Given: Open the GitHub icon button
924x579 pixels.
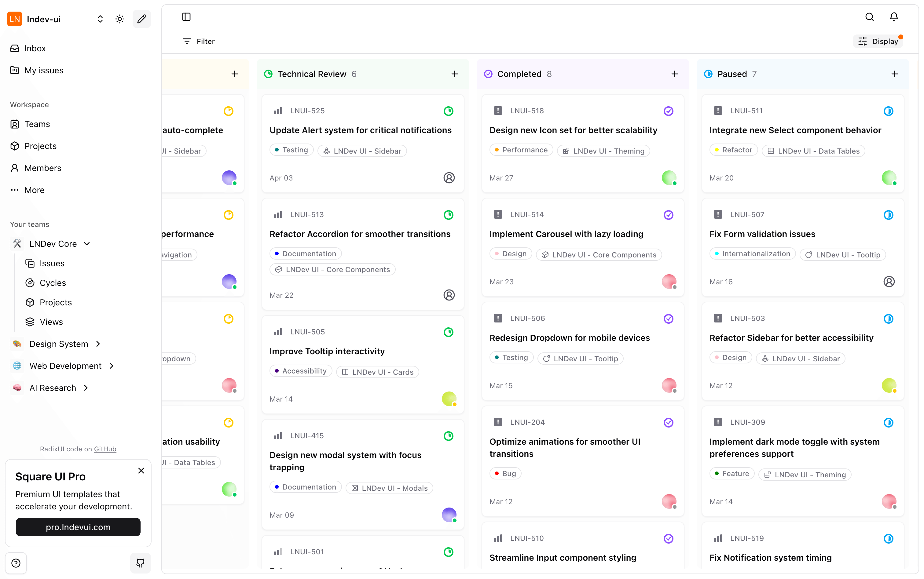Looking at the screenshot, I should click(140, 563).
